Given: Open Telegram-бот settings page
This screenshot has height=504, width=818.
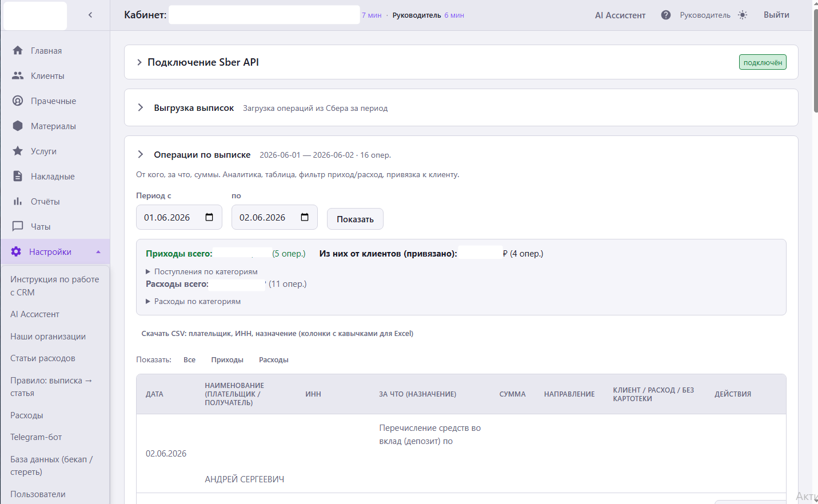Looking at the screenshot, I should point(36,437).
